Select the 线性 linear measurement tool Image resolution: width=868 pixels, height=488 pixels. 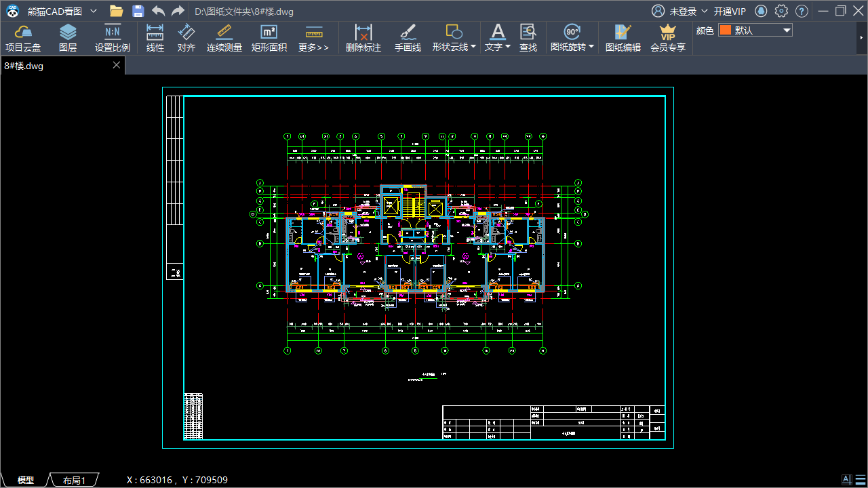coord(155,38)
